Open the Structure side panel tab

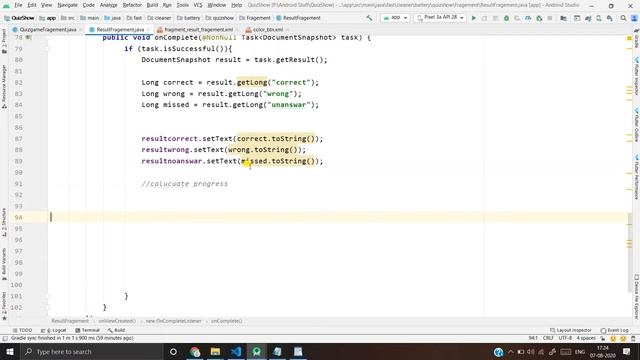pos(4,222)
